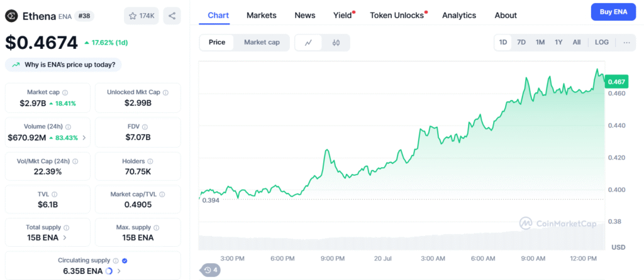This screenshot has height=280, width=644.
Task: Click the info icon next to TVL
Action: [54, 195]
